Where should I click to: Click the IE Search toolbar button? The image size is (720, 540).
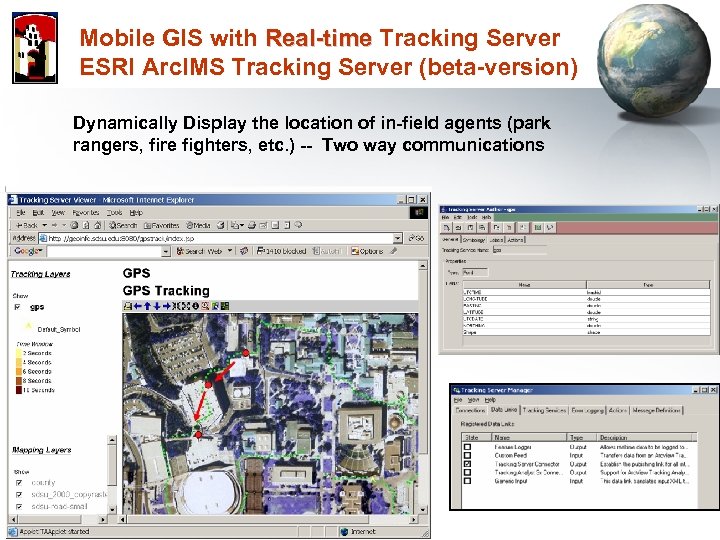tap(123, 225)
